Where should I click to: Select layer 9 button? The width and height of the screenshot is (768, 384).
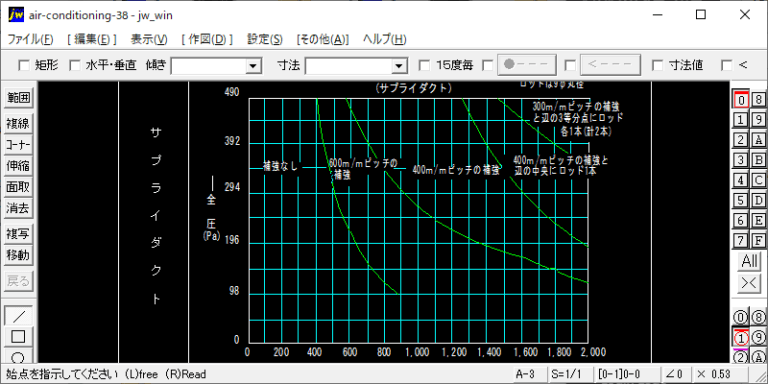tap(759, 120)
